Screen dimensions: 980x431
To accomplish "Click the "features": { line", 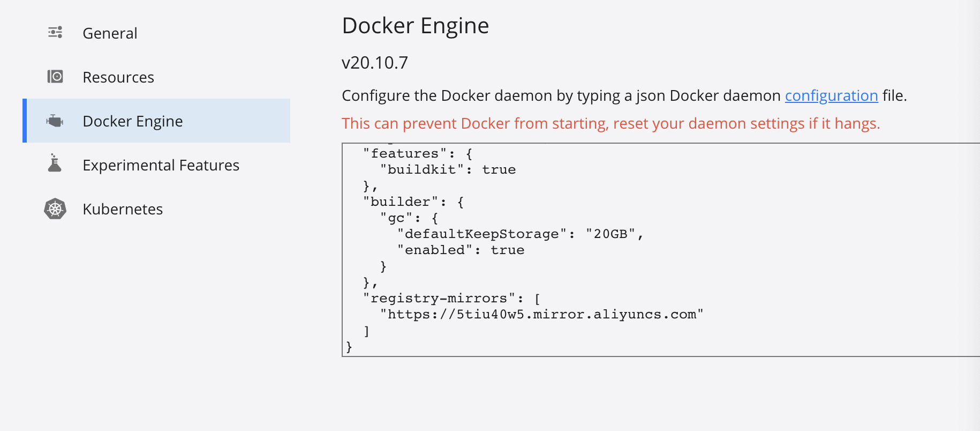I will point(417,154).
